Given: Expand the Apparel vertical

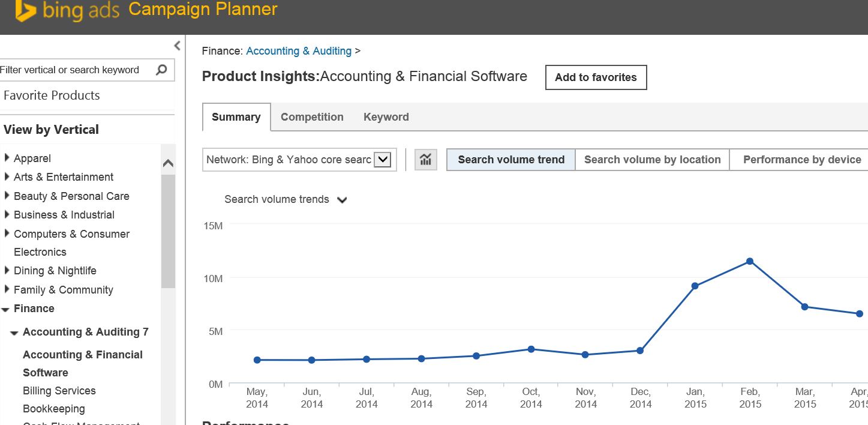Looking at the screenshot, I should pos(7,158).
